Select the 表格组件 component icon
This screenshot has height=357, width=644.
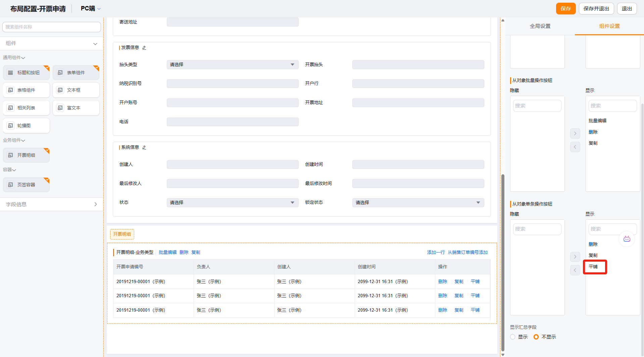[x=10, y=90]
